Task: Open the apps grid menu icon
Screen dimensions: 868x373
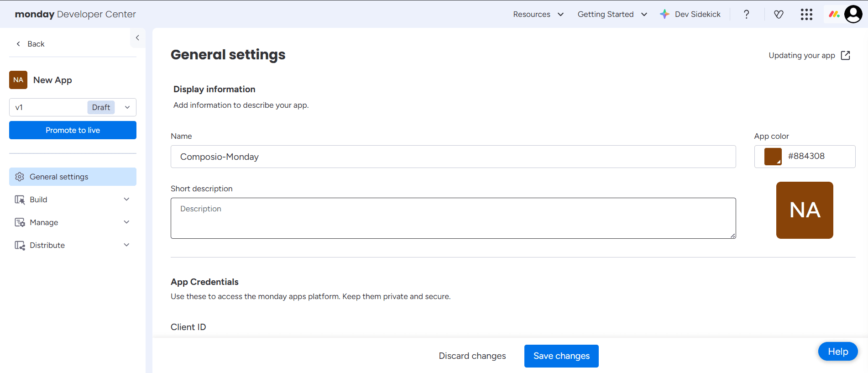Action: pyautogui.click(x=806, y=14)
